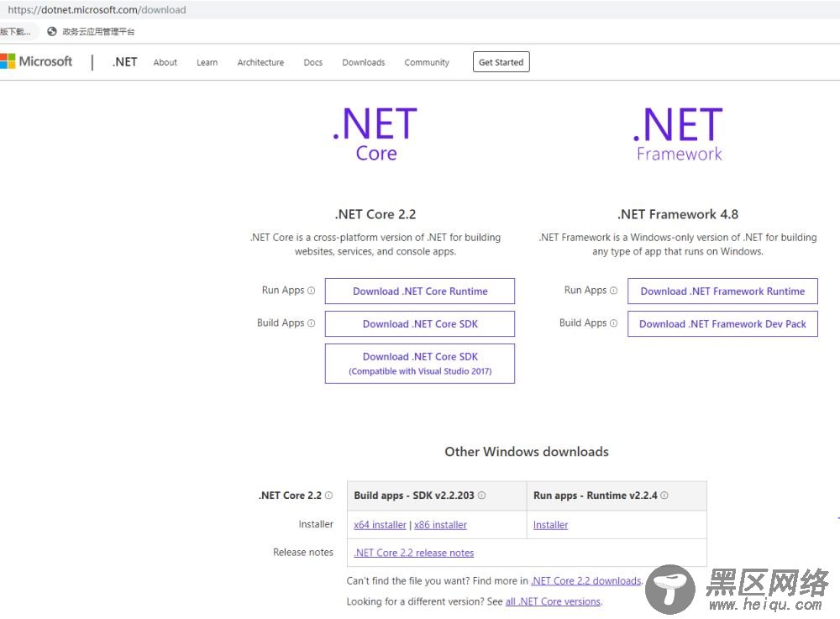Open the Architecture menu item
This screenshot has height=619, width=840.
[x=261, y=62]
